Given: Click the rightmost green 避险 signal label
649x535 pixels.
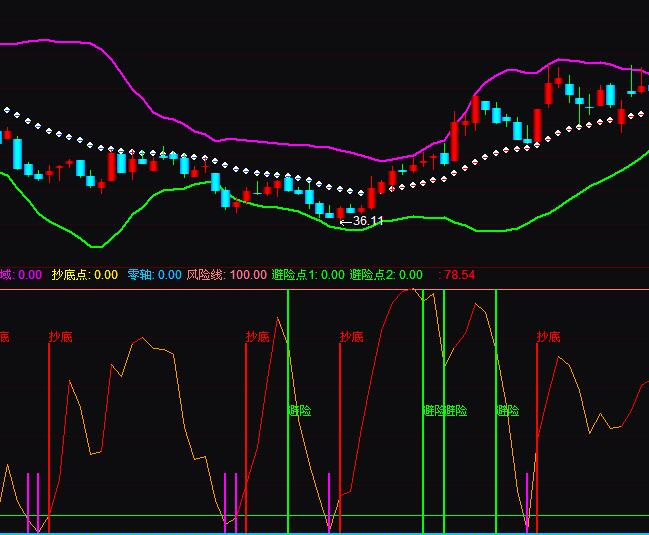Looking at the screenshot, I should coord(508,410).
